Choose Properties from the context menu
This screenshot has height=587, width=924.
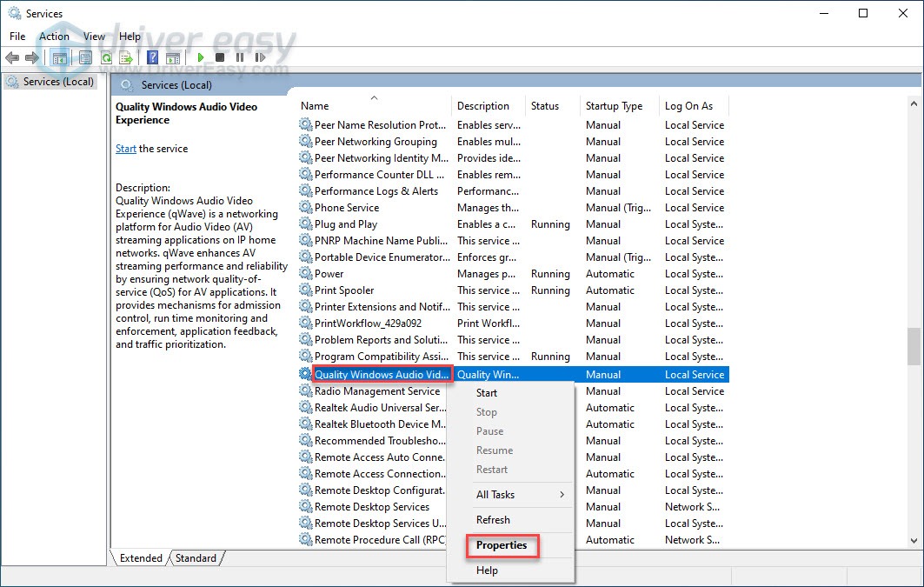pos(502,545)
